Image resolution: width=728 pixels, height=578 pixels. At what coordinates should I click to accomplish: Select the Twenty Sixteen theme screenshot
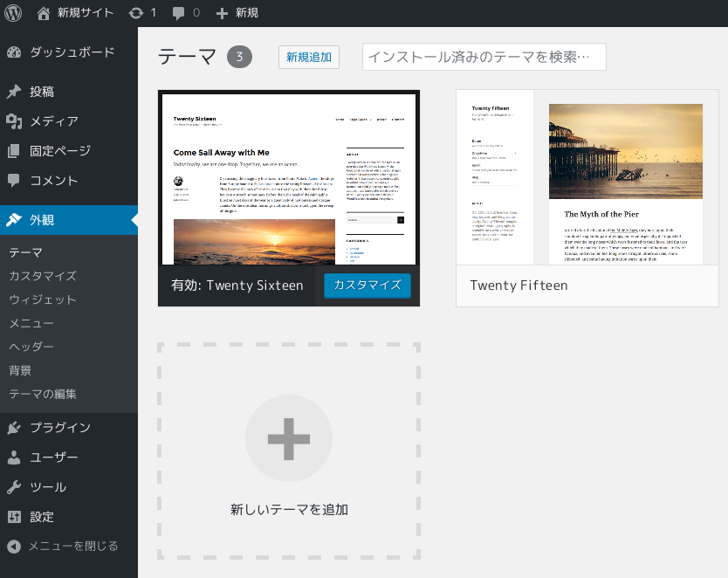coord(289,179)
